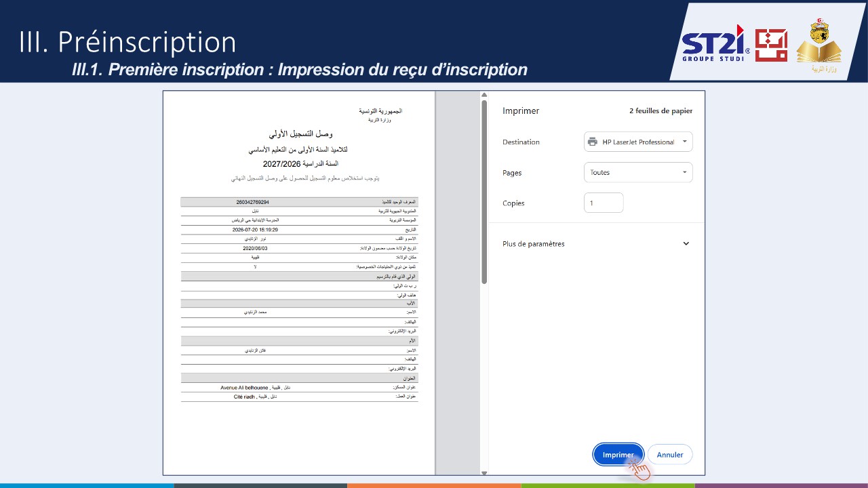Click the preview vertical scrollbar thumb
The width and height of the screenshot is (868, 488).
(x=484, y=192)
